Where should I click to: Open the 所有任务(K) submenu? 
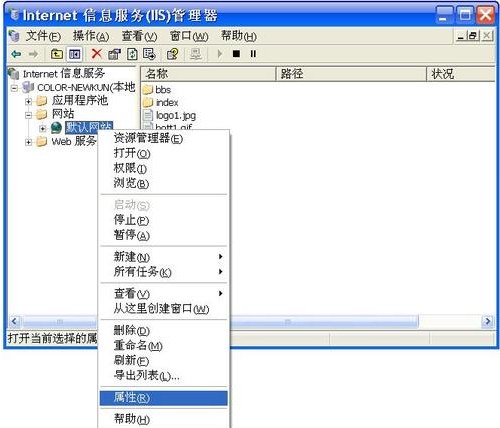(x=164, y=272)
